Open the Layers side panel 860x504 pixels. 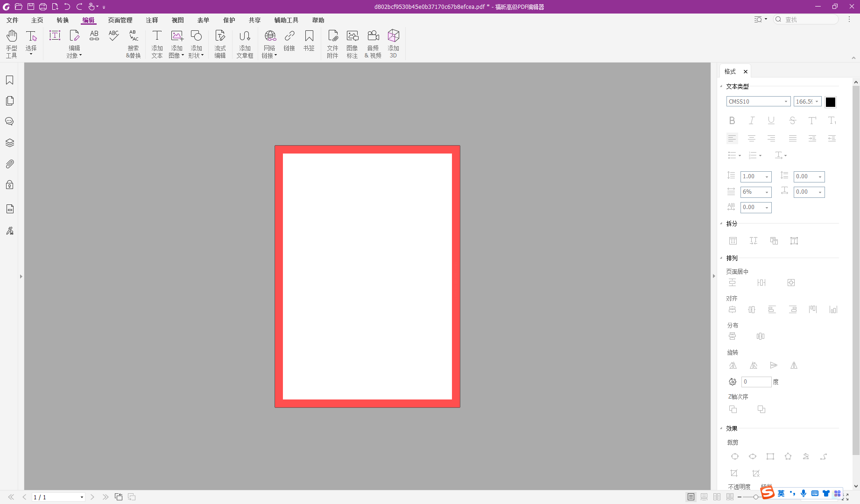pyautogui.click(x=9, y=143)
